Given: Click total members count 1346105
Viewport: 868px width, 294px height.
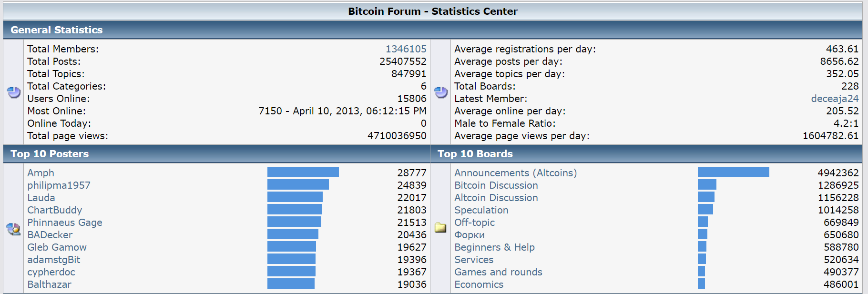Looking at the screenshot, I should 406,49.
